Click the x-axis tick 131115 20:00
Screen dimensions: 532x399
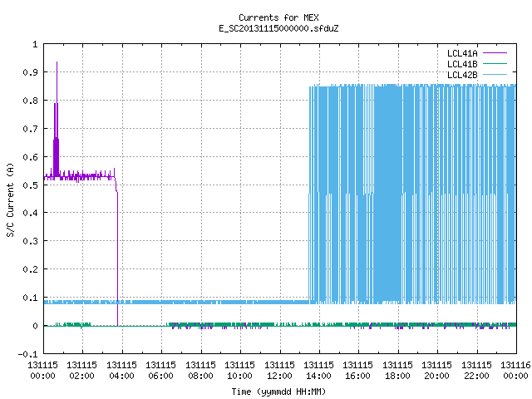436,370
